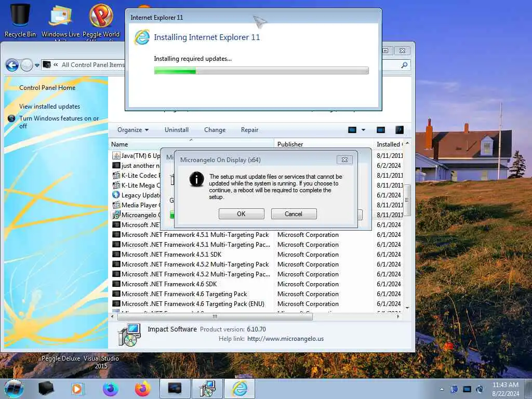Click the K-Lite Mega Codec row icon
The image size is (532, 399).
click(116, 185)
